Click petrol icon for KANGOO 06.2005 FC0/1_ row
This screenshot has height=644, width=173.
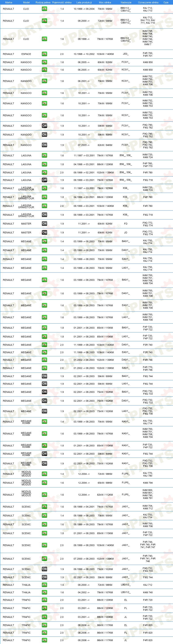click(x=44, y=62)
